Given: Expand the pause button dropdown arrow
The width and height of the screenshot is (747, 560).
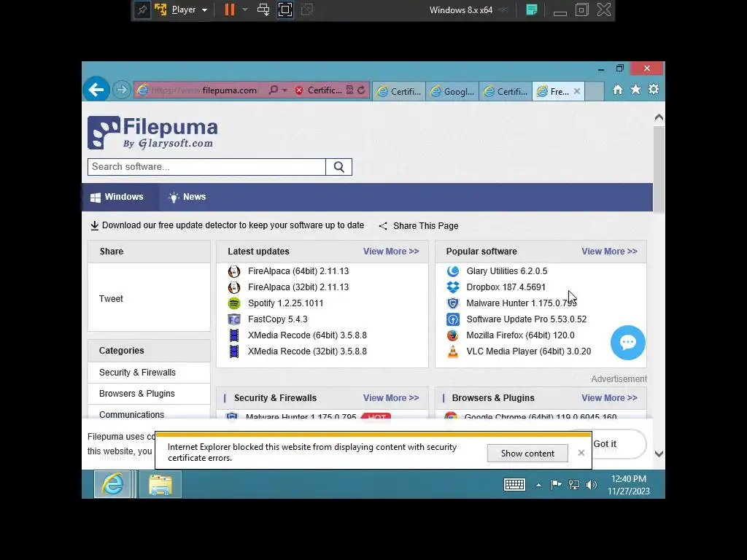Looking at the screenshot, I should coord(245,9).
